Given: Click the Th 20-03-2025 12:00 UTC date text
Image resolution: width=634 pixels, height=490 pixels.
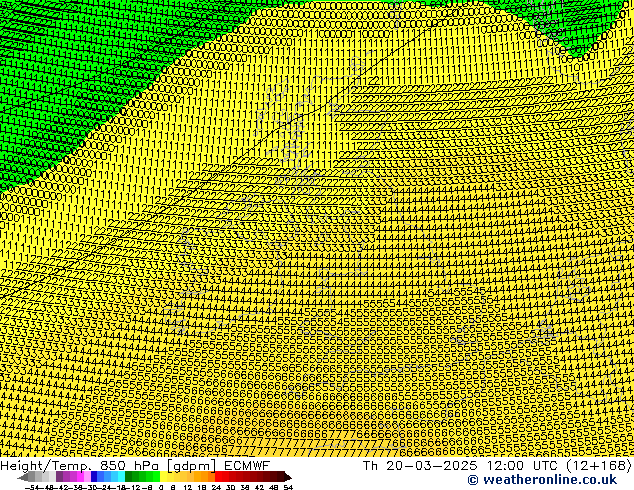Looking at the screenshot, I should (x=461, y=466).
